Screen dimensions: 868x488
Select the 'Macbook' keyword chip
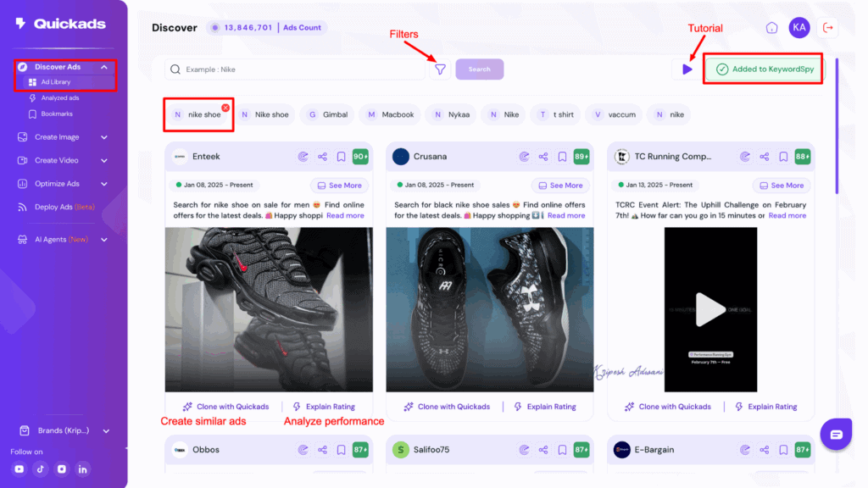[x=390, y=114]
